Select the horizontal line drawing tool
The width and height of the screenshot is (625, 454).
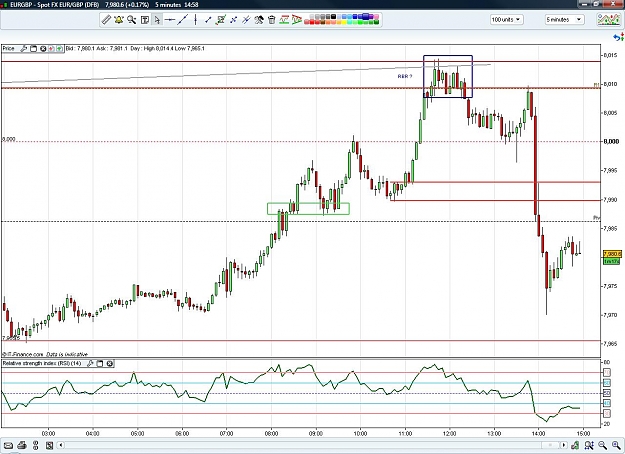pyautogui.click(x=170, y=20)
